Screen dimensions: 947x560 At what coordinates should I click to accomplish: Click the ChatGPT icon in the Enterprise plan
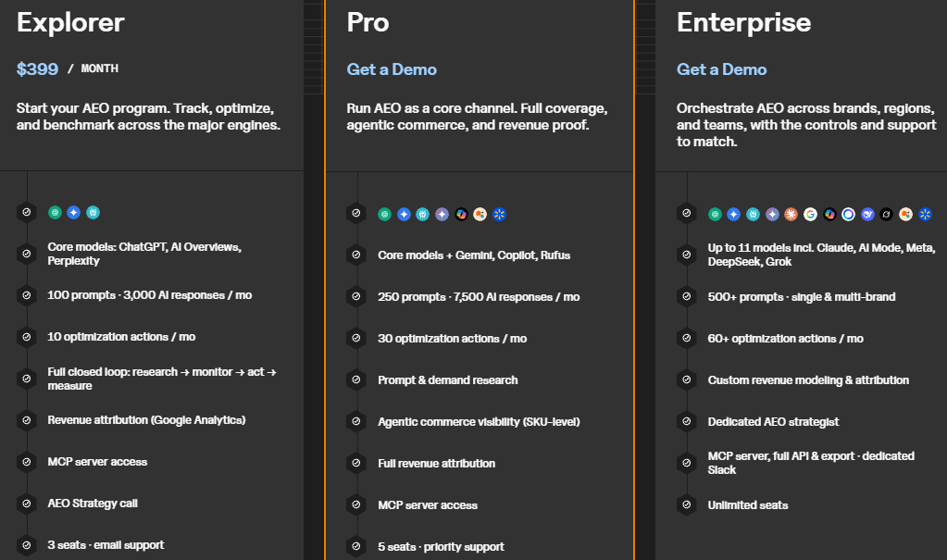[715, 215]
